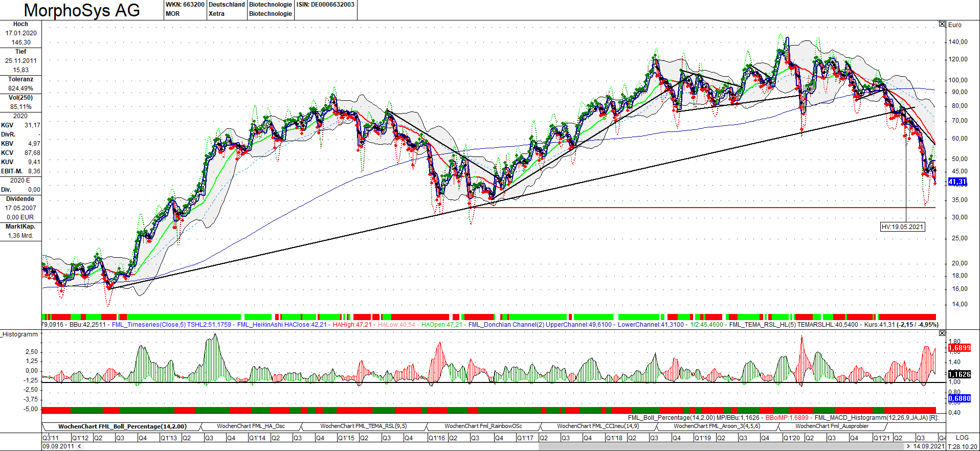Viewport: 980px width, 451px height.
Task: Click the MarktKap. label
Action: tap(20, 227)
